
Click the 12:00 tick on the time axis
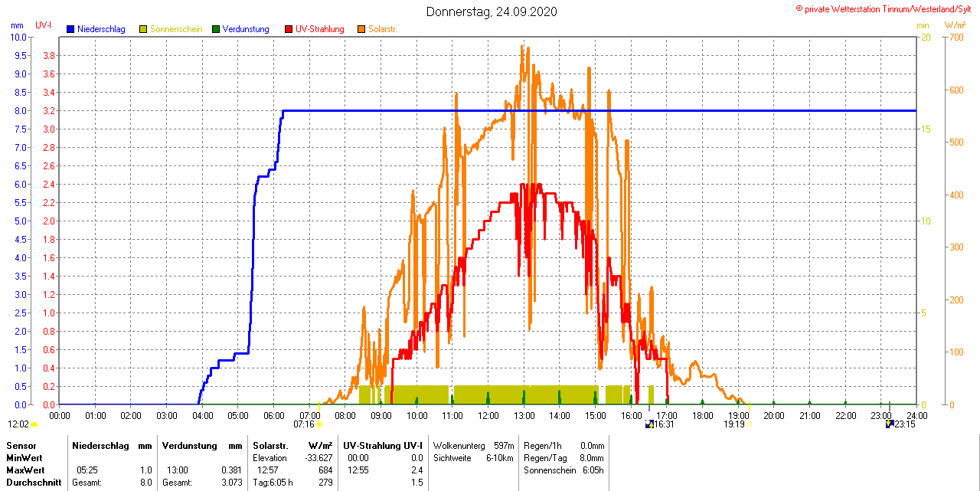pyautogui.click(x=488, y=415)
